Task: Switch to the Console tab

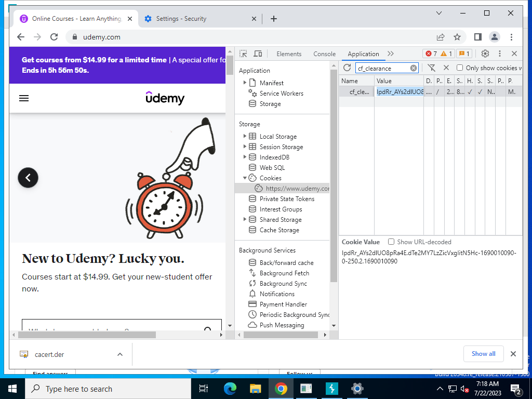Action: pos(324,54)
